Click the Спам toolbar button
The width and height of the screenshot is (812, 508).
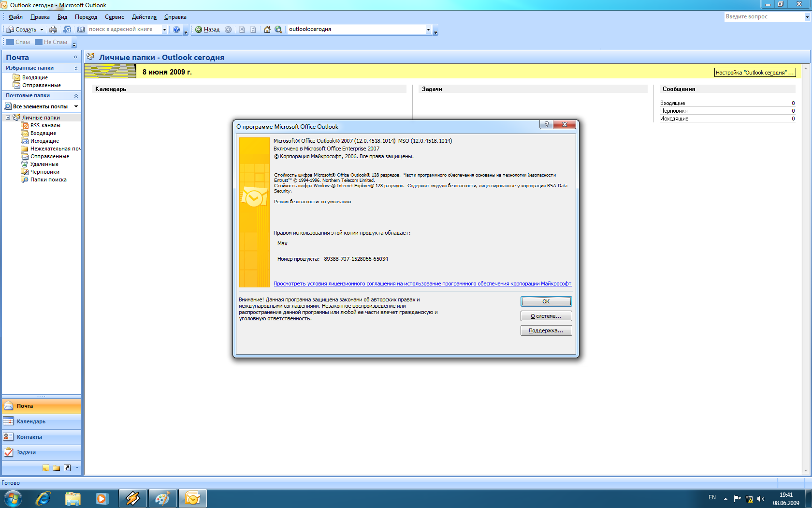pos(18,42)
